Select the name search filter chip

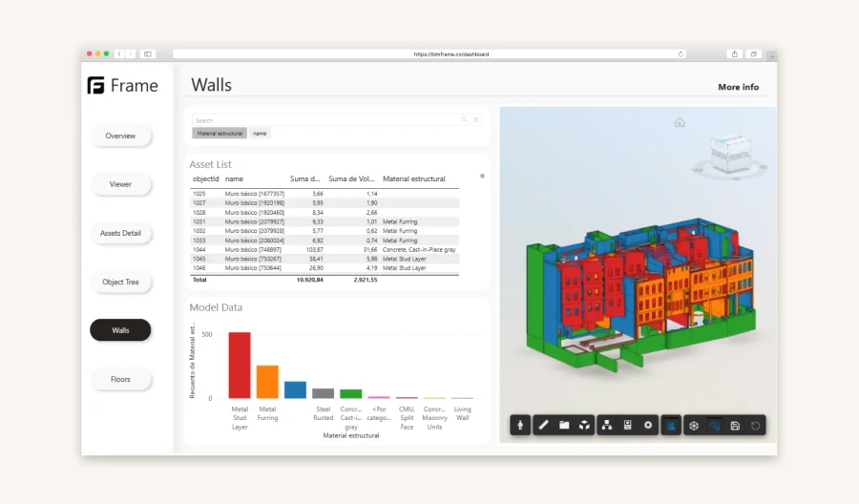[x=260, y=133]
